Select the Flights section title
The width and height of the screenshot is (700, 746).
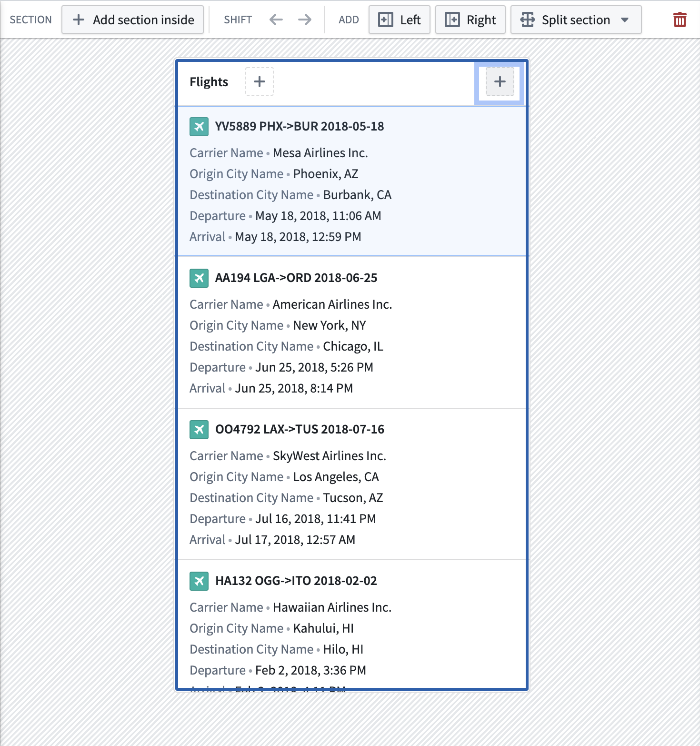coord(209,82)
